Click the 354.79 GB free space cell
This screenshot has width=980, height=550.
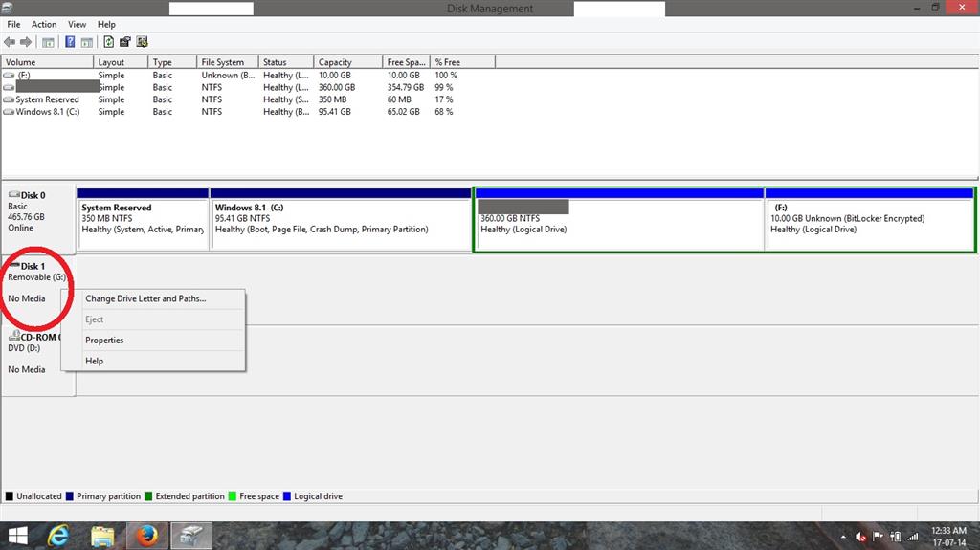[x=406, y=87]
